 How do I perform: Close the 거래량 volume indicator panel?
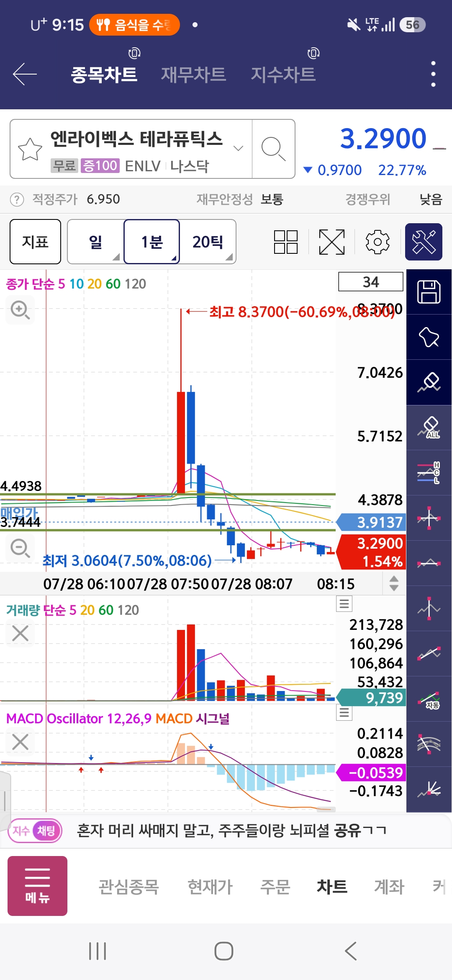[x=20, y=633]
